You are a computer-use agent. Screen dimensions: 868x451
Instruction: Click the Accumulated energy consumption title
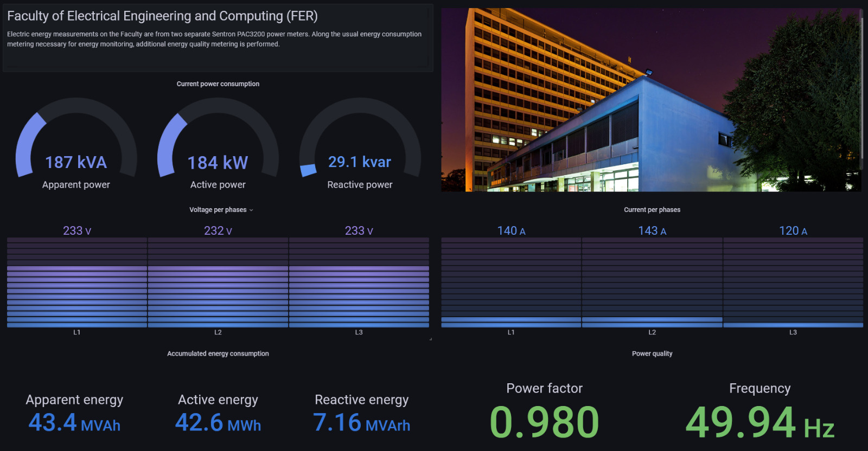pos(218,353)
